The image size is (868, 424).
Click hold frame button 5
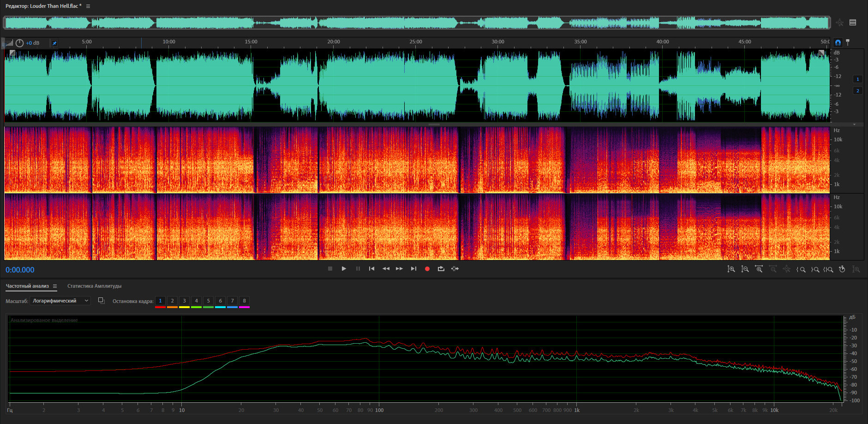[208, 301]
